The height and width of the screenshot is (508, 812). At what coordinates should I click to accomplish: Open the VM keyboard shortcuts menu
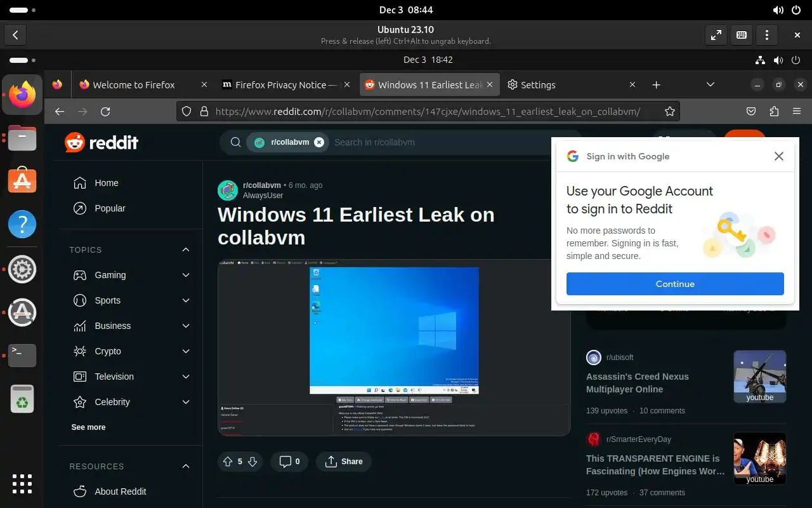pyautogui.click(x=742, y=35)
